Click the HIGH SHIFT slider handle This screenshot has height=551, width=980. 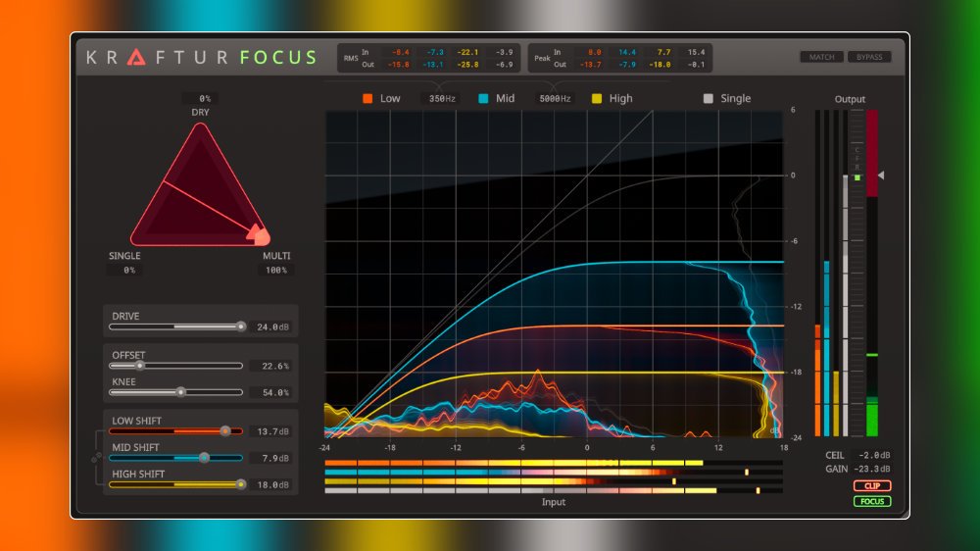coord(241,484)
